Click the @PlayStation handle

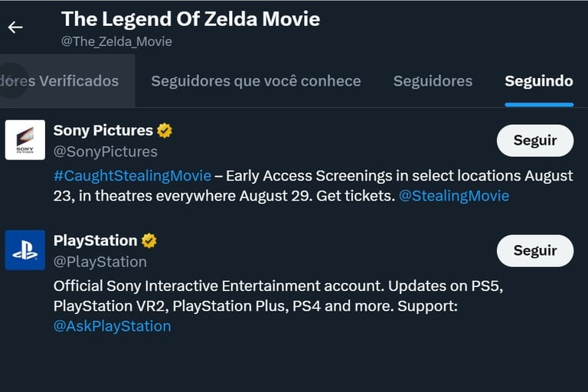(x=100, y=262)
